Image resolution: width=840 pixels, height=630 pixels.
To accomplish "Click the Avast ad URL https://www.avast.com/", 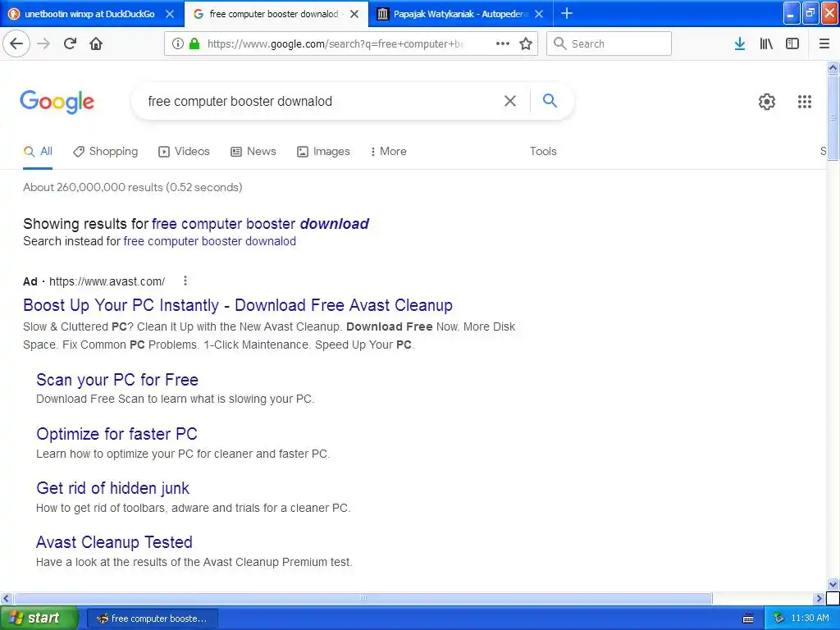I will tap(107, 281).
